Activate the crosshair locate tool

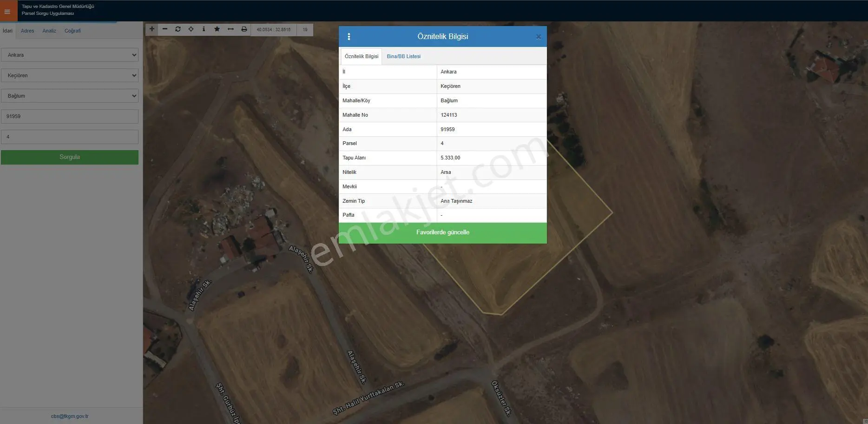191,29
